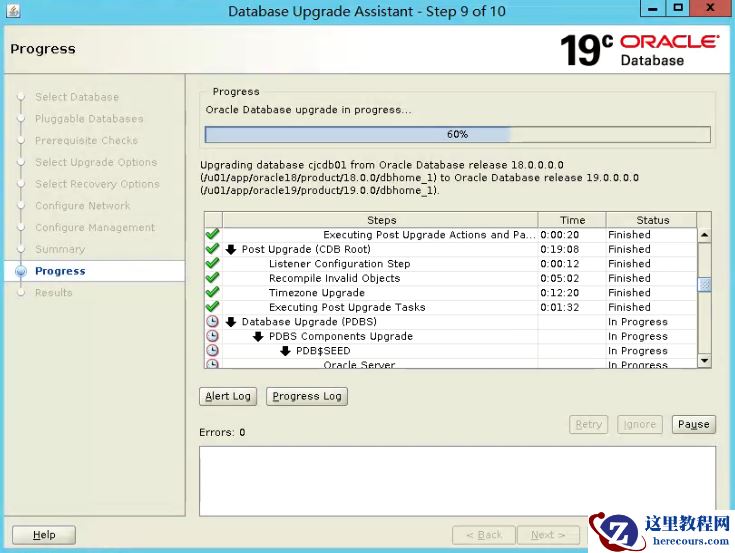Image resolution: width=735 pixels, height=553 pixels.
Task: Click inside the Errors text area
Action: coord(457,479)
